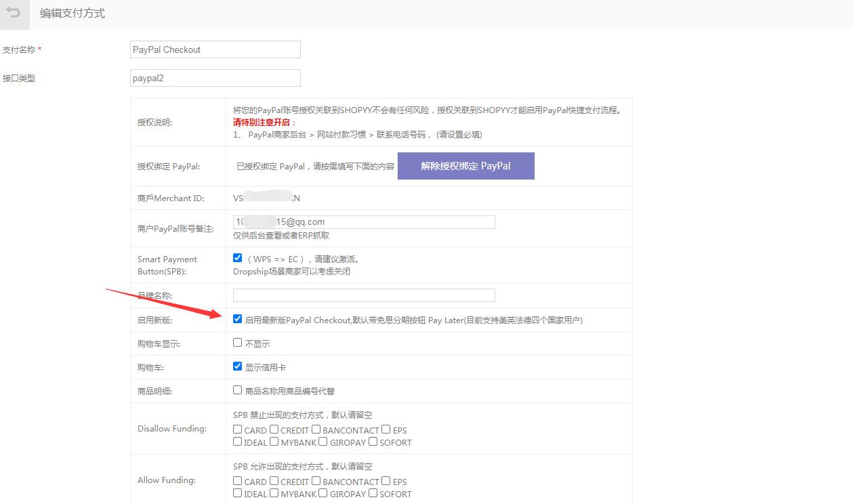Check SOFORT under Disallow Funding
Image resolution: width=853 pixels, height=504 pixels.
click(373, 442)
